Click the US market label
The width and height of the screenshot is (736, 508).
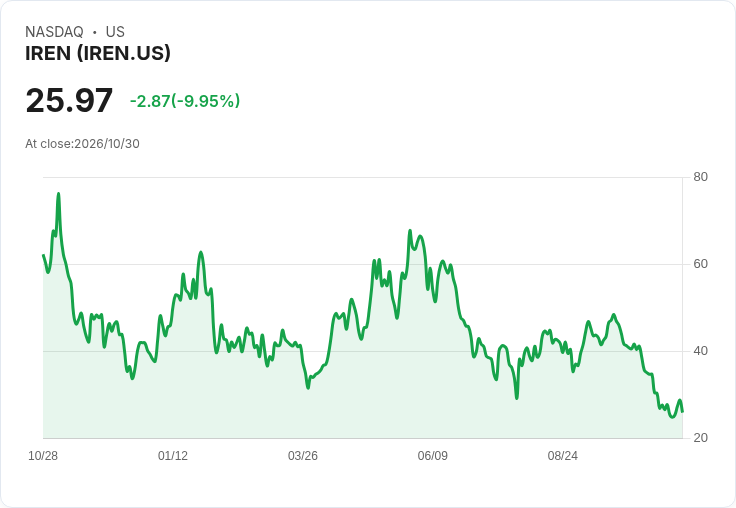(115, 32)
